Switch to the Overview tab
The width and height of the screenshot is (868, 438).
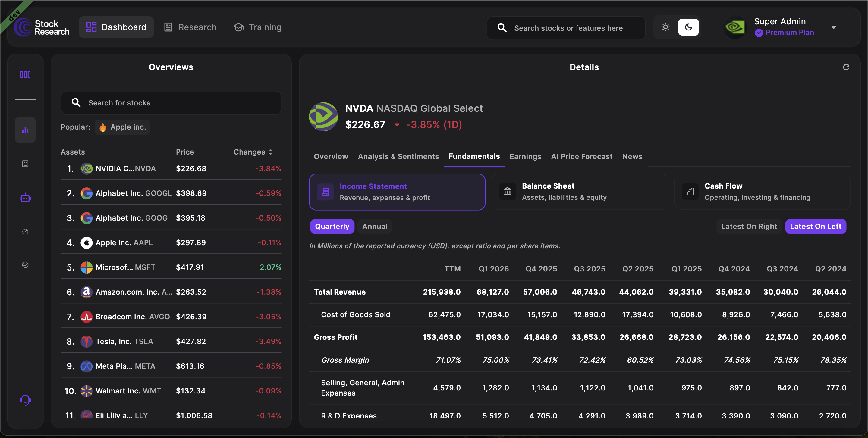pos(331,157)
